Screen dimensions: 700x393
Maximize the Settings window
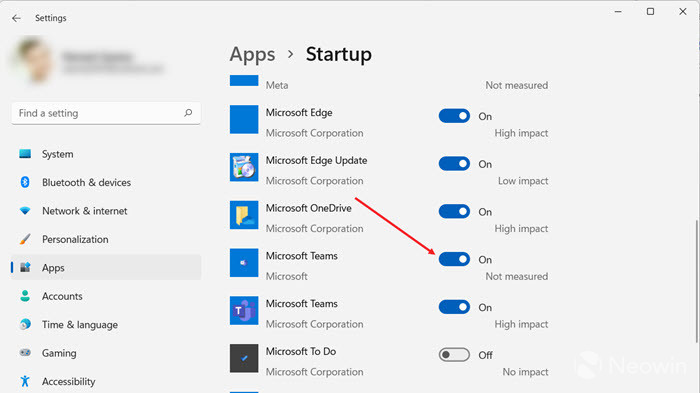coord(650,12)
